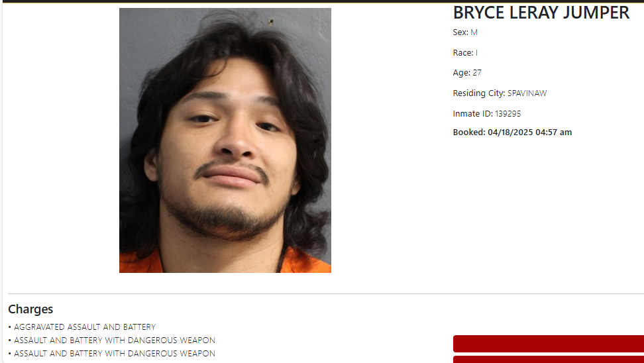Image resolution: width=644 pixels, height=363 pixels.
Task: Select the SPAVINAW city value
Action: [527, 93]
